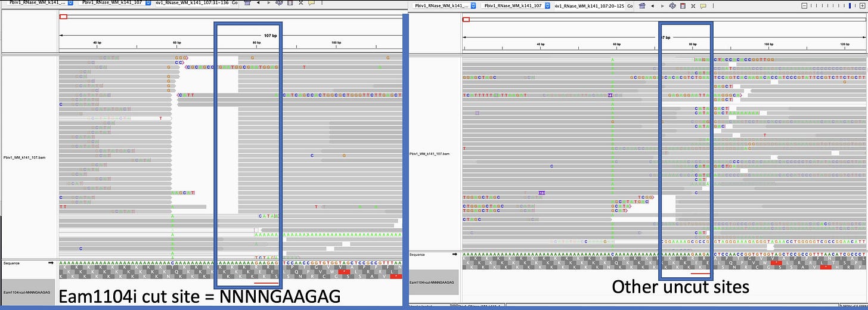Click red Eam1104i feature bar, right window
This screenshot has width=868, height=310.
(x=700, y=274)
